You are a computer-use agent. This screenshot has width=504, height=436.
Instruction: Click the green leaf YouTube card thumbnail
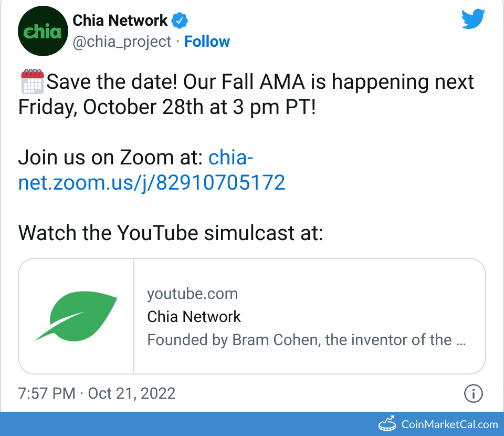pos(77,316)
